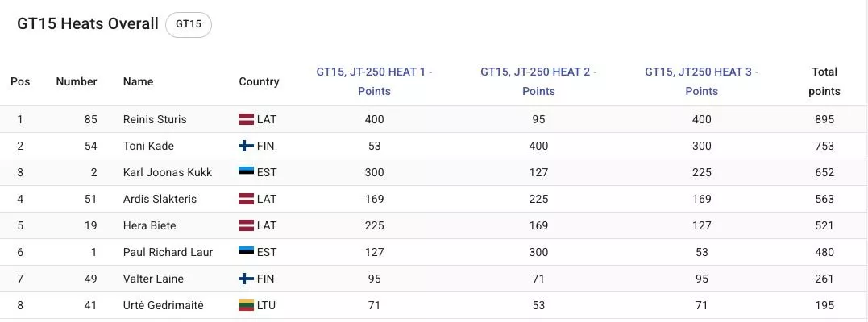Select the Pos column header
Screen dimensions: 868x322
coord(20,81)
